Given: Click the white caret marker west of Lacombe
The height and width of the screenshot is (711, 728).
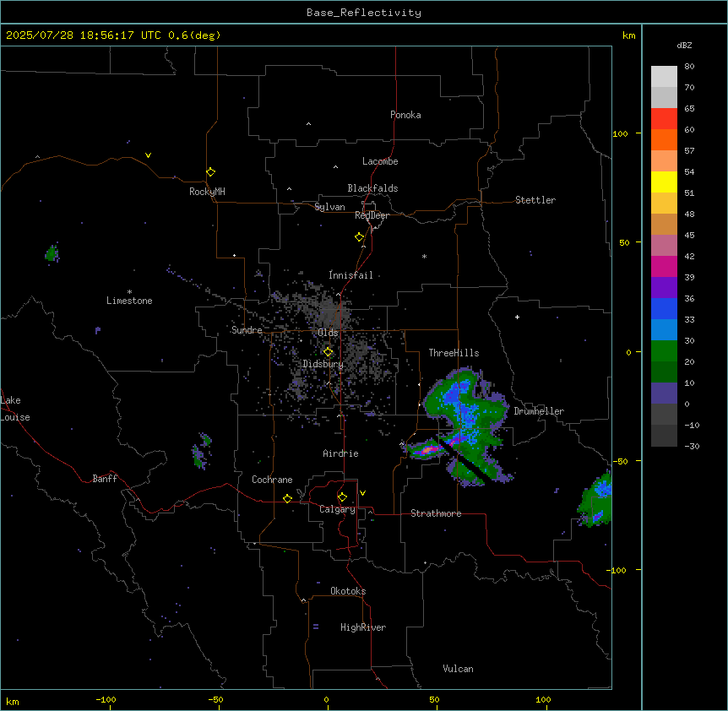Looking at the screenshot, I should 335,167.
